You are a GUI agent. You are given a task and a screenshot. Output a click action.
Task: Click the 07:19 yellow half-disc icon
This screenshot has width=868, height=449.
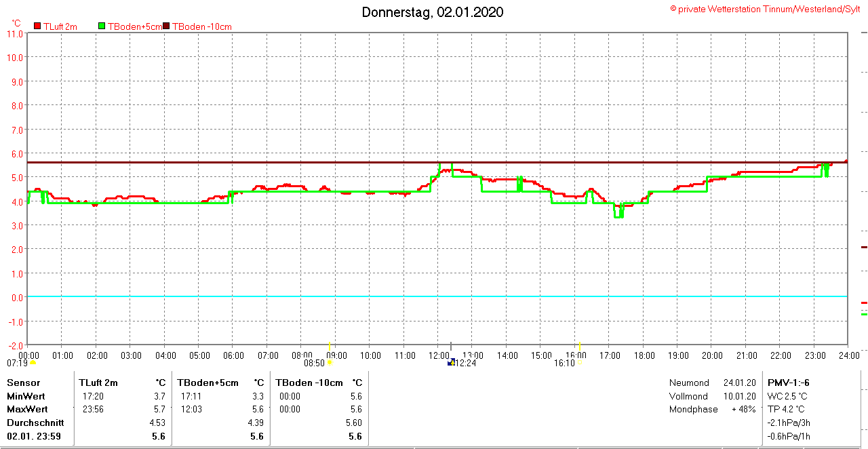point(33,363)
